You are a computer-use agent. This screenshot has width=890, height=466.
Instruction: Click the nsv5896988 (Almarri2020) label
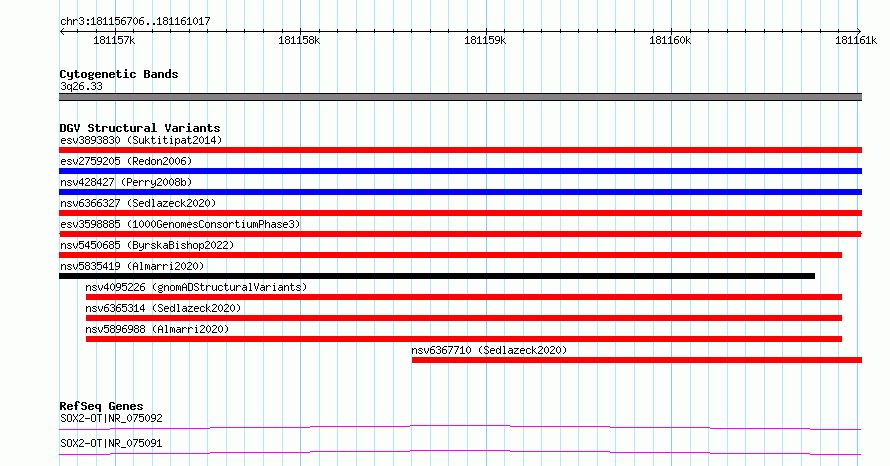157,329
